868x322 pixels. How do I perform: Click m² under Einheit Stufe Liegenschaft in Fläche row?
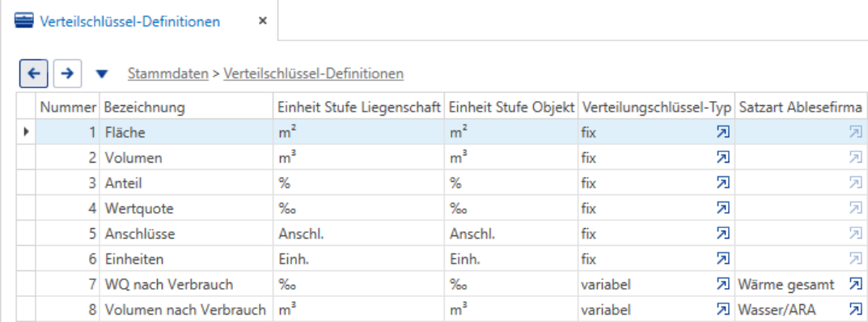tap(286, 132)
